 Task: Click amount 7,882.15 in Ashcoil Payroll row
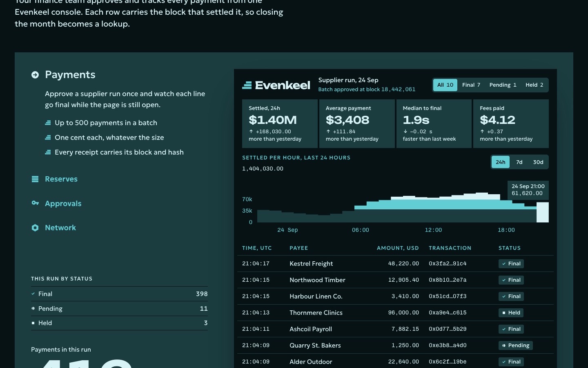[x=405, y=329]
